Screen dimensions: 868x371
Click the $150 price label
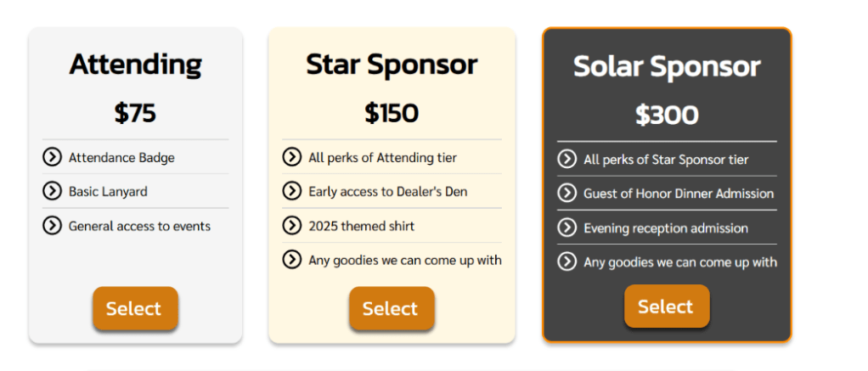click(392, 113)
